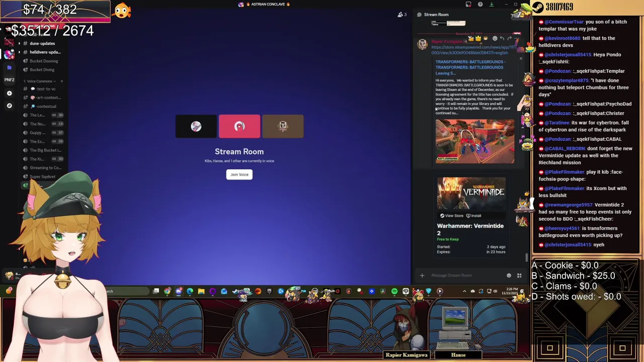Join The Big Bucket voice channel
This screenshot has width=644, height=362.
pyautogui.click(x=43, y=150)
